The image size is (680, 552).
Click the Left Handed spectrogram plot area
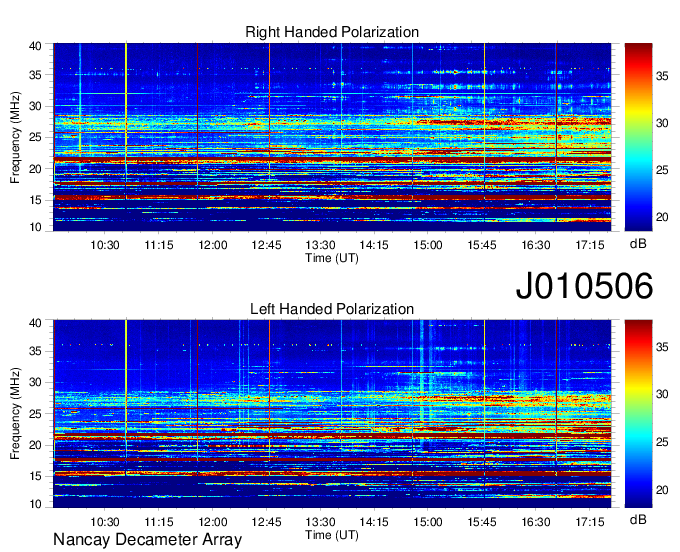332,414
